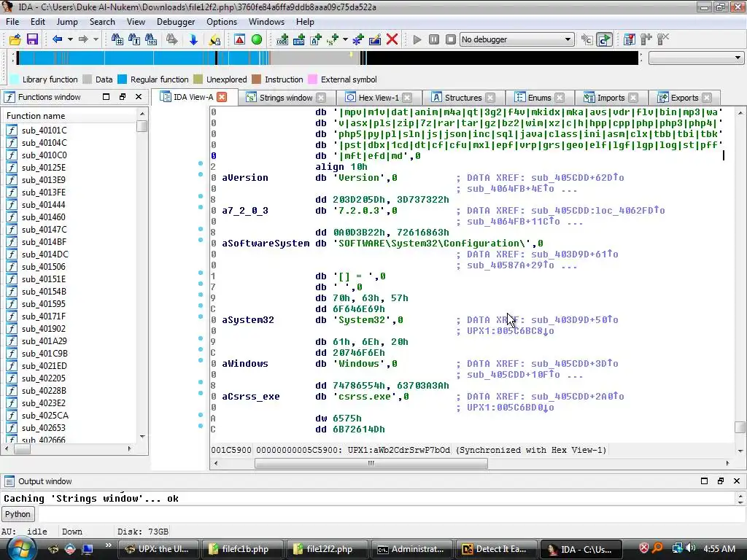The width and height of the screenshot is (747, 560).
Task: Click the binoculars Search text icon
Action: [x=117, y=39]
